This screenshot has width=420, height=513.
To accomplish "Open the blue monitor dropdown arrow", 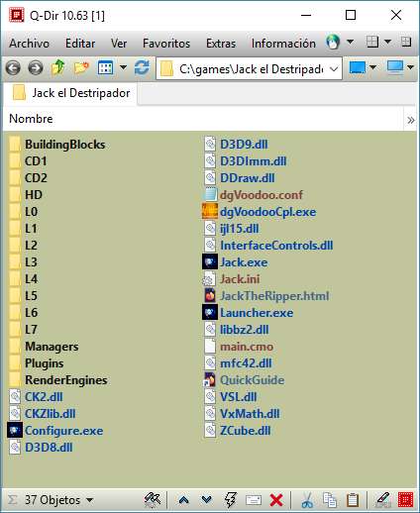I will [372, 67].
